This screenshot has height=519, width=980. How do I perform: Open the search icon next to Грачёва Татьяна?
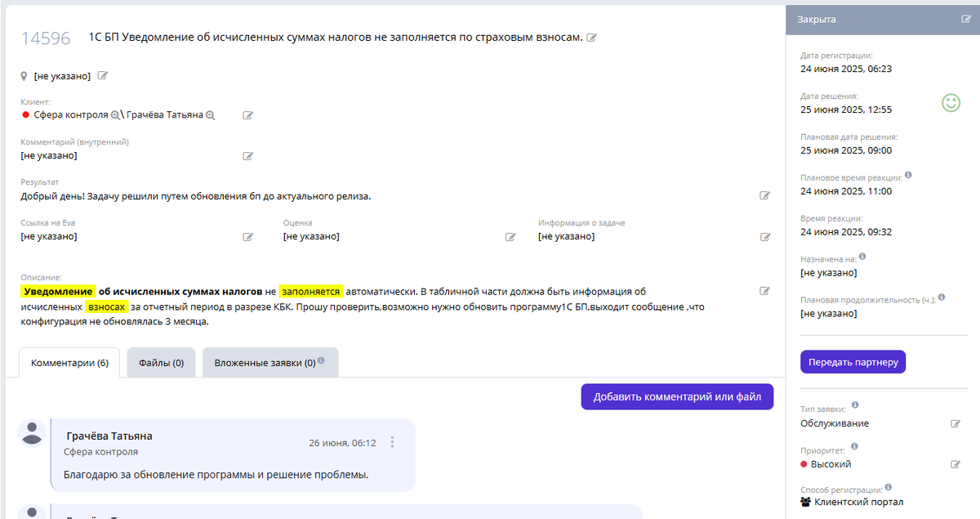(210, 115)
